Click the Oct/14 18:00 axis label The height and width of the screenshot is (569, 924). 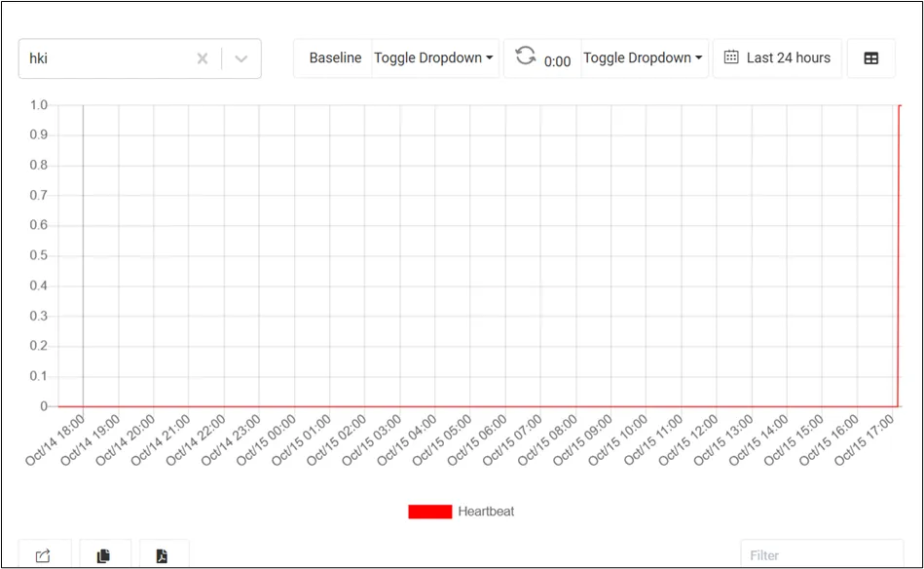[55, 439]
